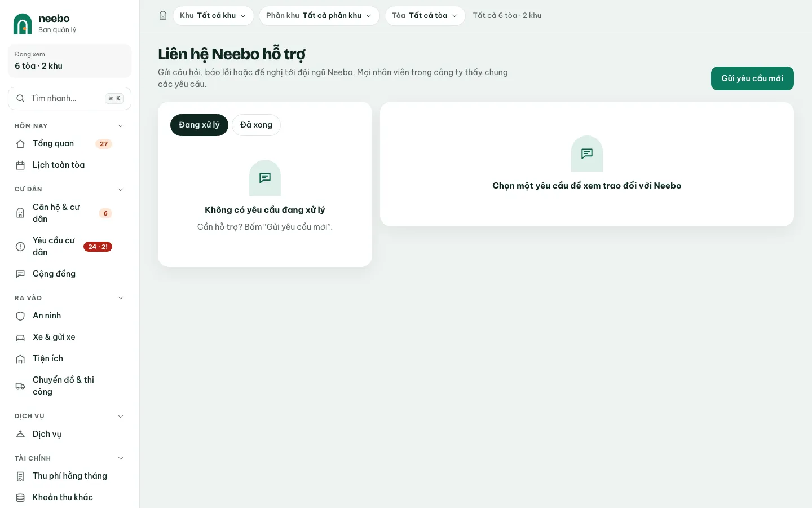The height and width of the screenshot is (508, 812).
Task: Focus the Tìm nhanh search field
Action: tap(69, 98)
